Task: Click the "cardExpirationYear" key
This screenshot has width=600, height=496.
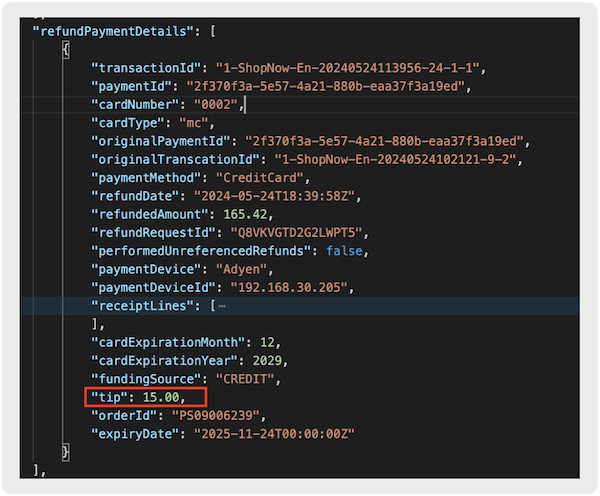Action: [x=164, y=361]
